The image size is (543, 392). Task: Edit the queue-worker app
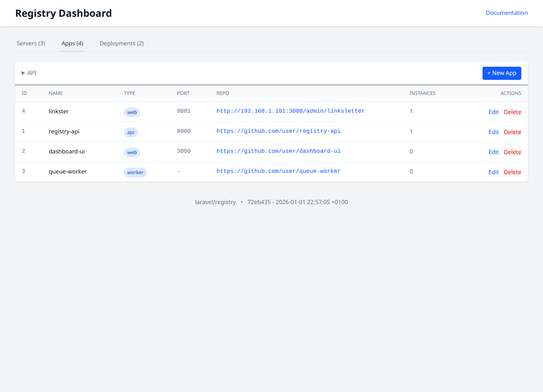[x=493, y=172]
